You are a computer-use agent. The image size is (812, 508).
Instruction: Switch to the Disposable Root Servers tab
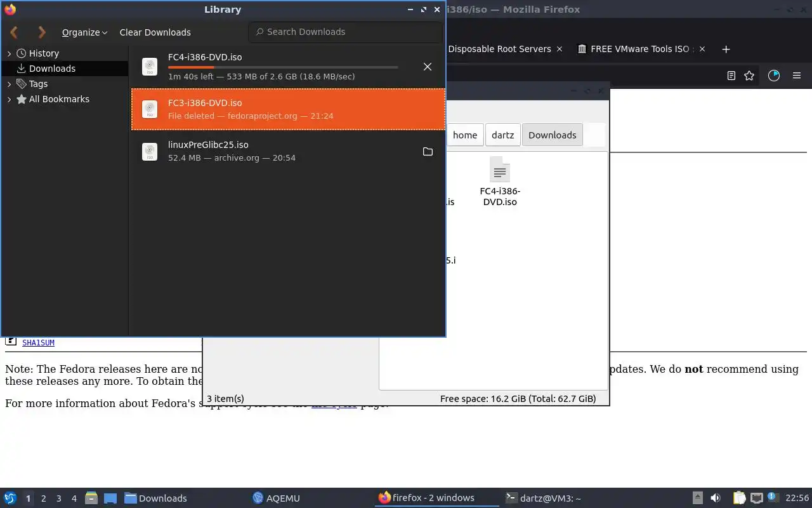[499, 49]
